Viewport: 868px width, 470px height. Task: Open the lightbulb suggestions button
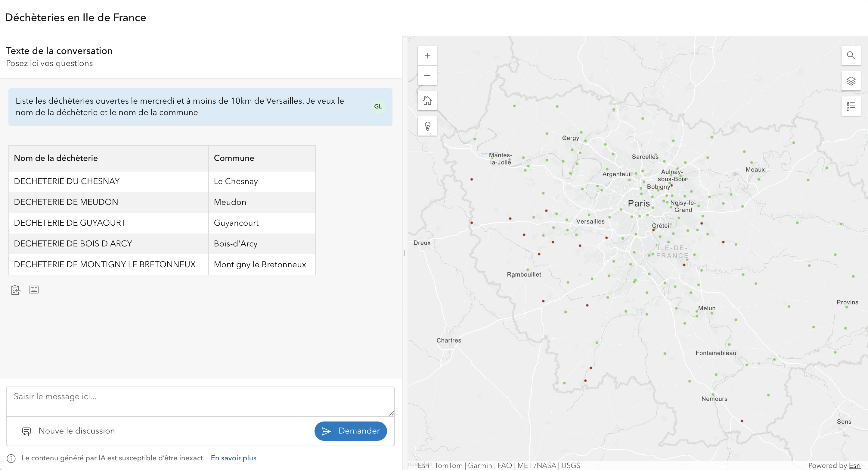pos(427,126)
